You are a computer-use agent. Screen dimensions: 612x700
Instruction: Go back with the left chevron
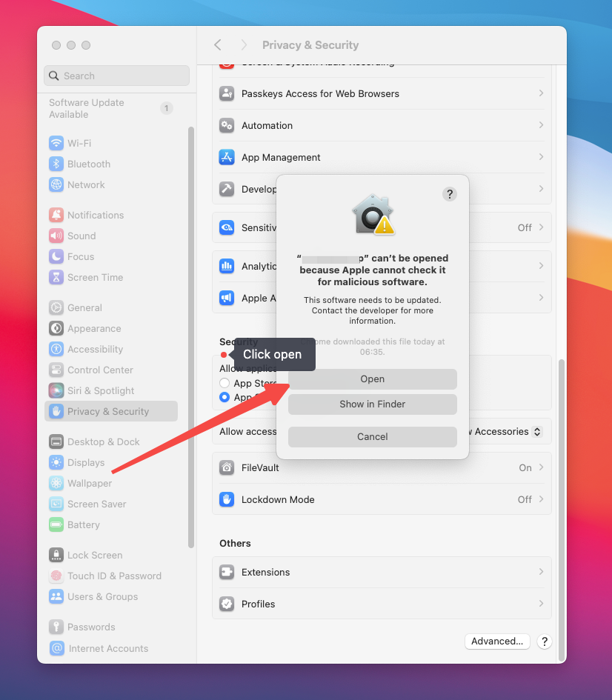[218, 45]
